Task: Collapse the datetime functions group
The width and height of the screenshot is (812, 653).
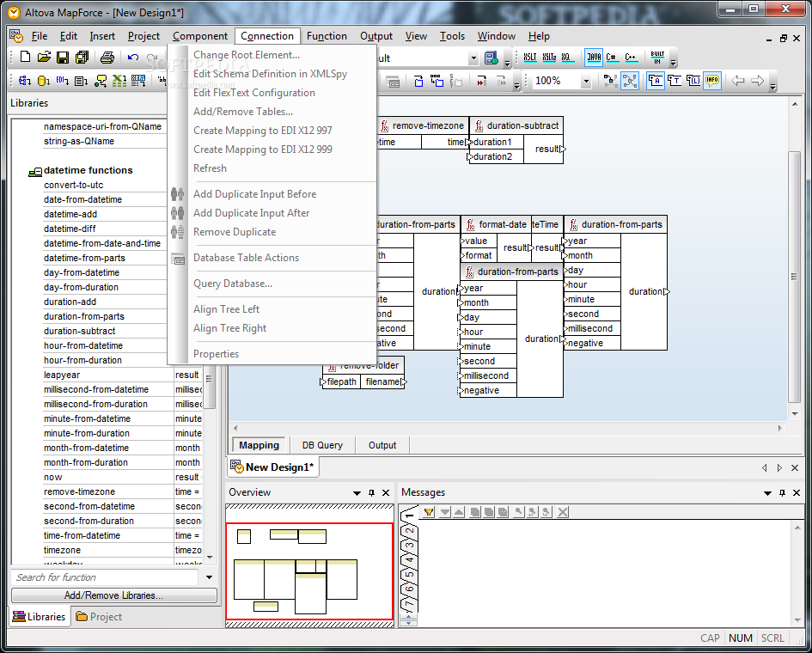Action: coord(35,171)
